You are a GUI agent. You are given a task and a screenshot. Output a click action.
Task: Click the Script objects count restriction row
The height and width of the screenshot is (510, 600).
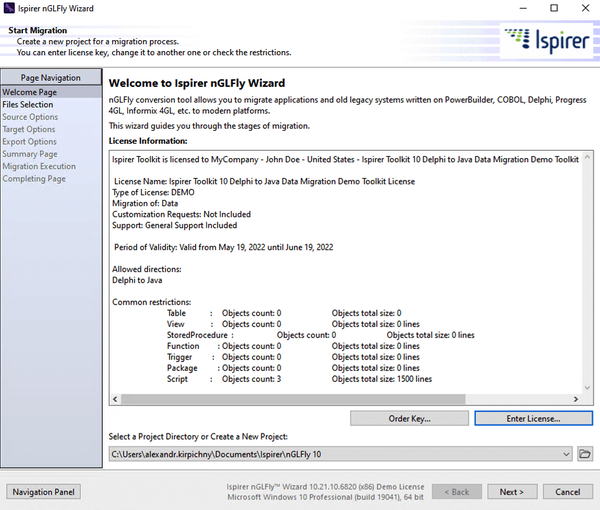299,379
